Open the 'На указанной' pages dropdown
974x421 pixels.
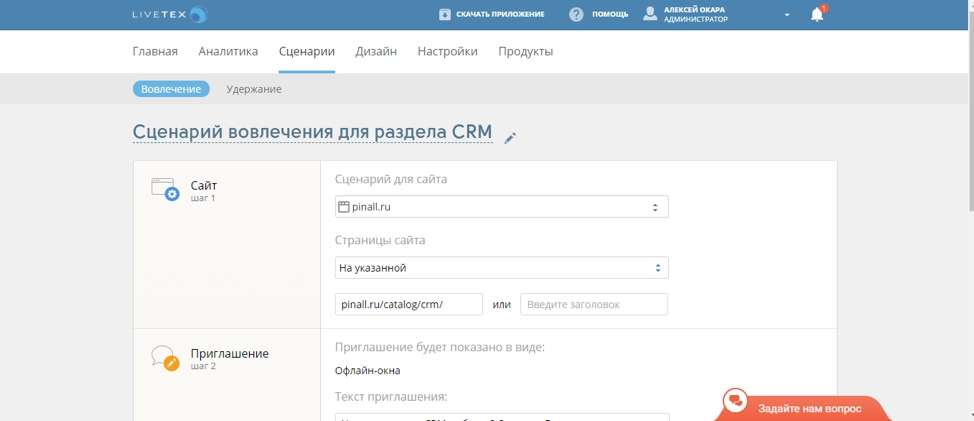[501, 268]
